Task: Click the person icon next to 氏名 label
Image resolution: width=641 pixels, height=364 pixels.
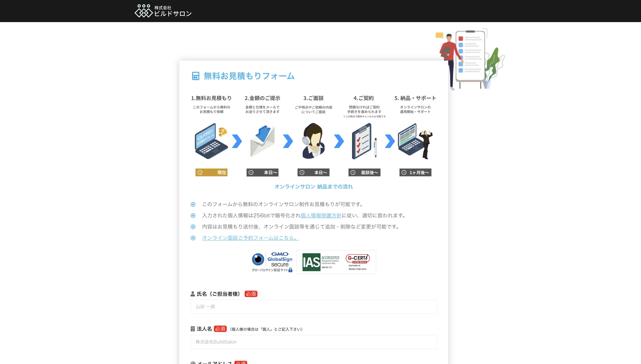Action: (192, 294)
